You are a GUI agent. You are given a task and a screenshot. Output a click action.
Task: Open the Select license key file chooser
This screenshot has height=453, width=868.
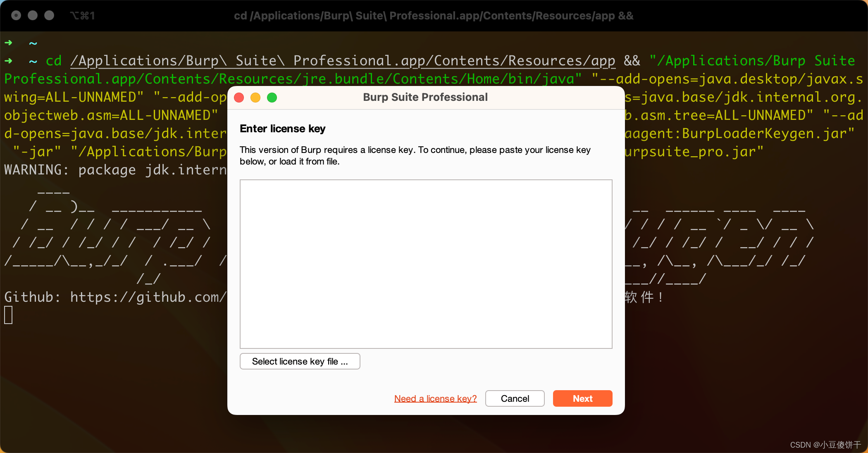[300, 361]
